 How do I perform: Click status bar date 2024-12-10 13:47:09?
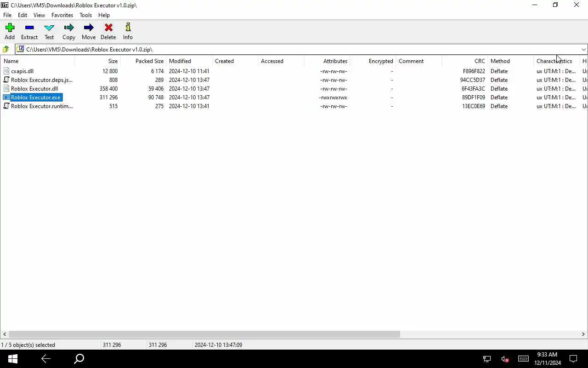218,345
